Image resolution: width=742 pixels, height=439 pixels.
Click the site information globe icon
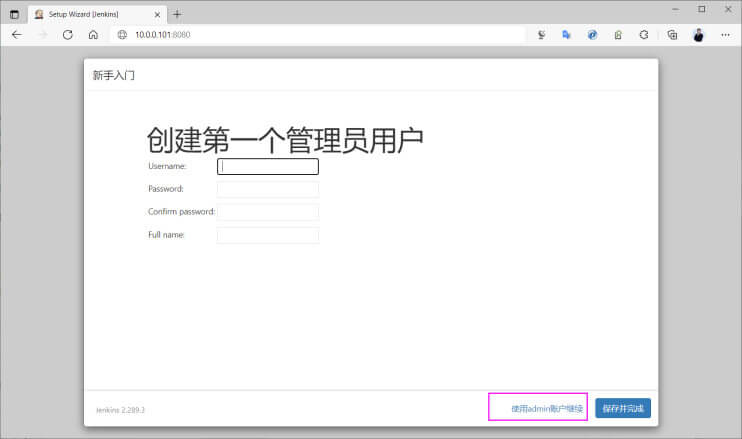coord(122,35)
